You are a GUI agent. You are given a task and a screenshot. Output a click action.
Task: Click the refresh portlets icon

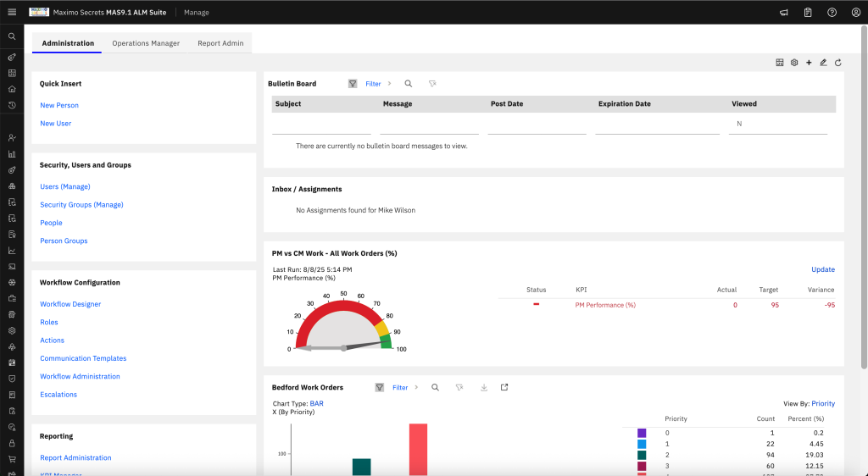[838, 63]
